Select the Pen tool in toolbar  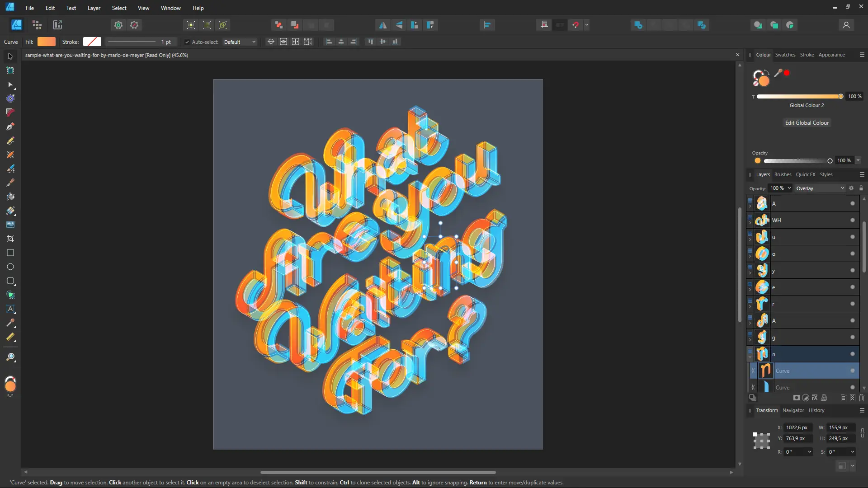(10, 127)
